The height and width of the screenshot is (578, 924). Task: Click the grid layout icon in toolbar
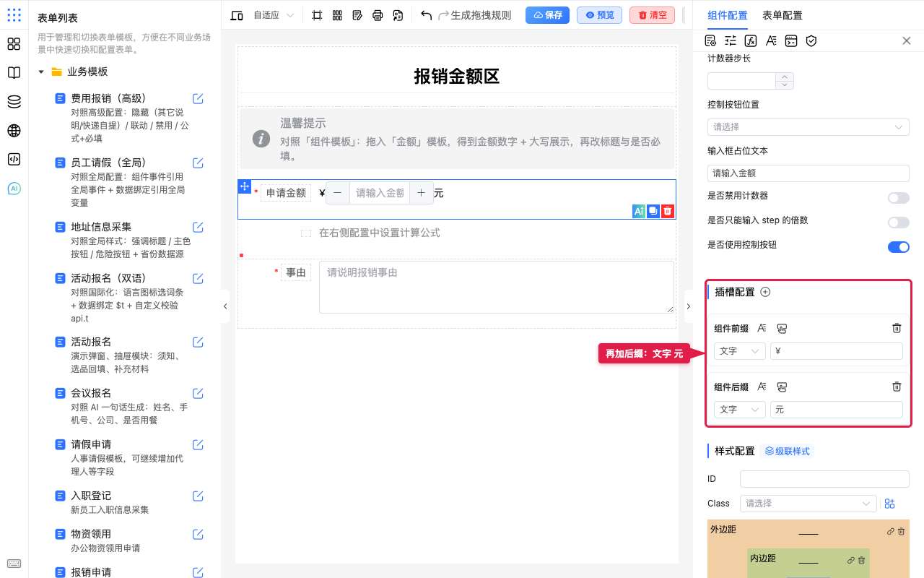(x=337, y=15)
